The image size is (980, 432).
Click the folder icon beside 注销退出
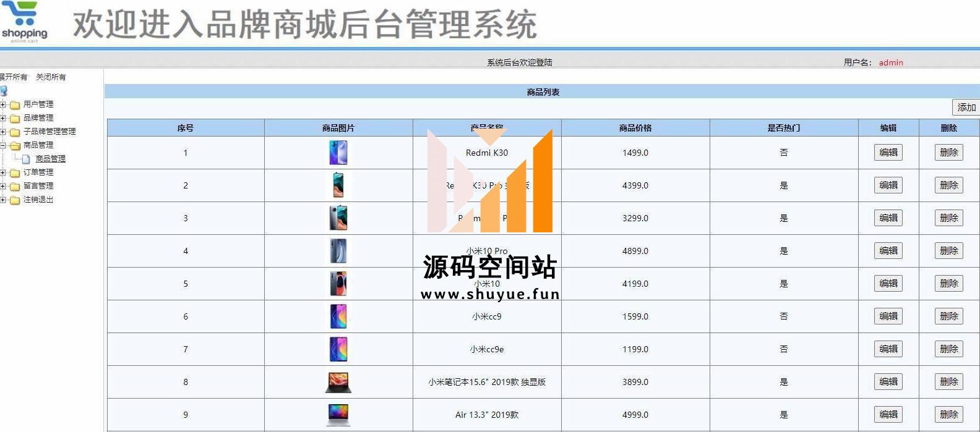(15, 200)
